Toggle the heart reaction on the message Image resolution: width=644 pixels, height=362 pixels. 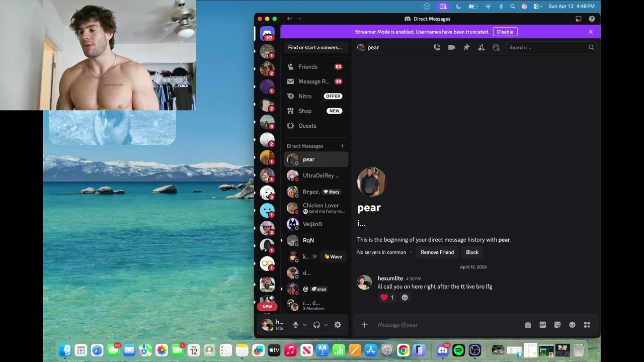[387, 297]
